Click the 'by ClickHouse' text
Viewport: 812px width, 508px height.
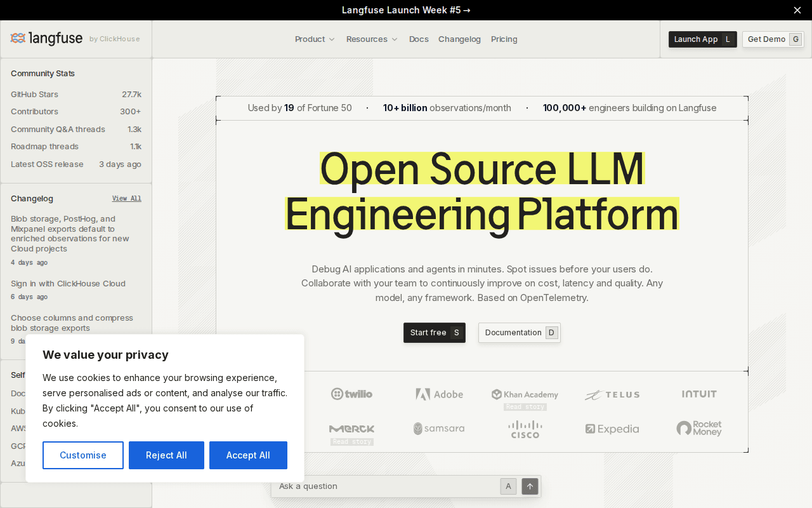[115, 39]
